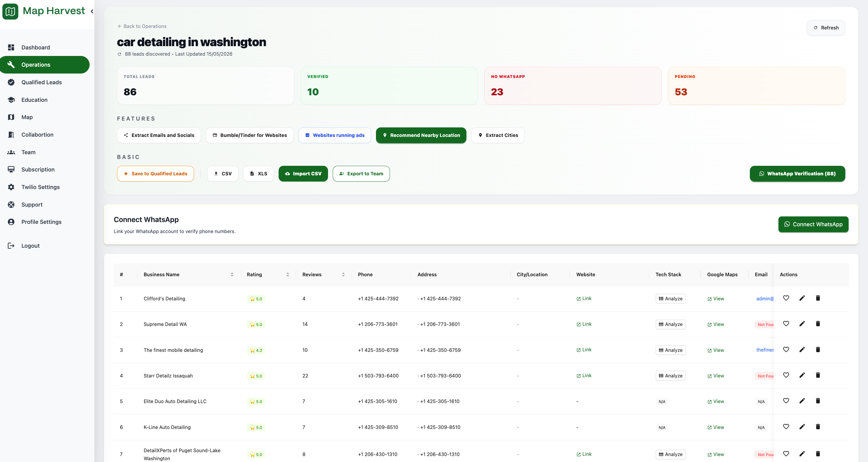The width and height of the screenshot is (868, 462).
Task: Select Operations in the sidebar
Action: pyautogui.click(x=45, y=65)
